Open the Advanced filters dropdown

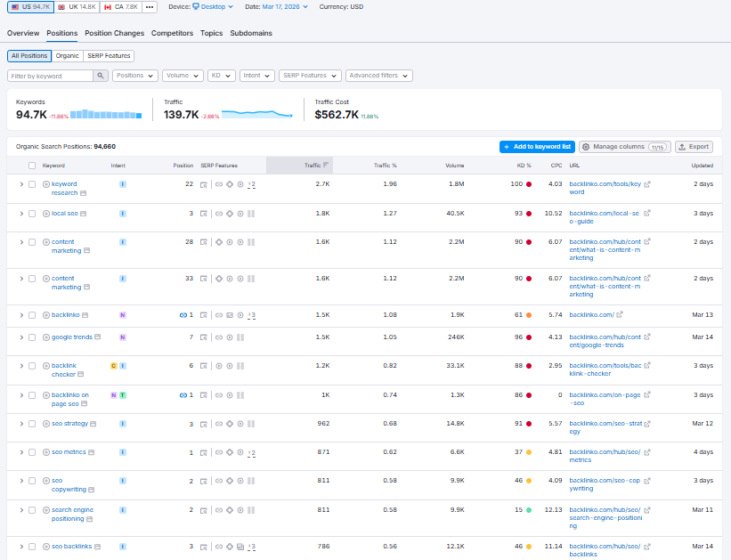(x=378, y=76)
